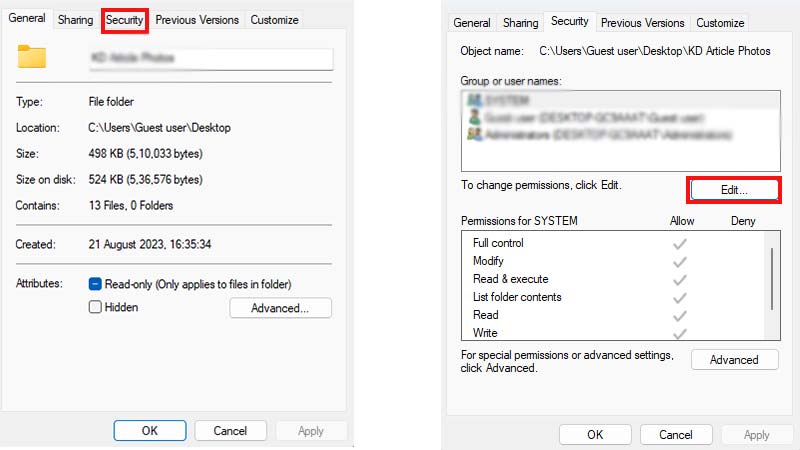Viewport: 800px width, 450px height.
Task: Click the Created date 21 August 2023
Action: pos(149,244)
